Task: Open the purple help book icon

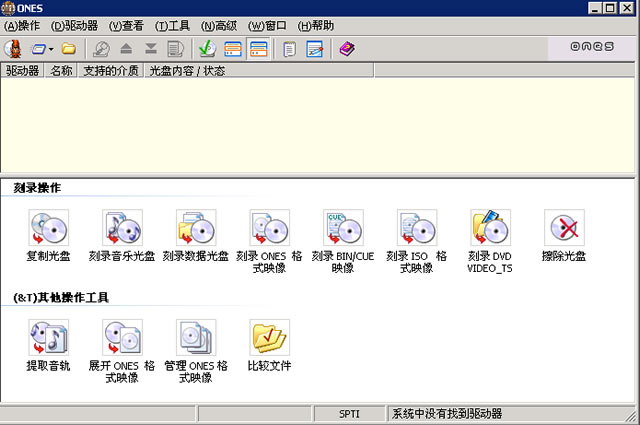Action: click(347, 49)
